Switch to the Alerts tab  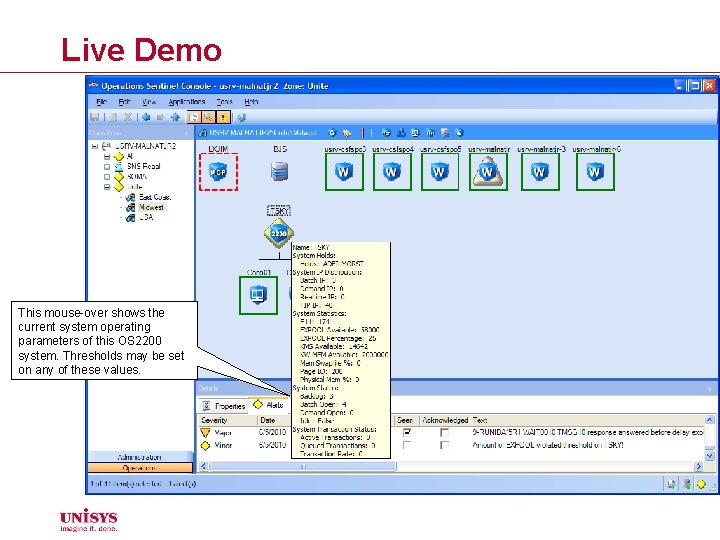269,405
